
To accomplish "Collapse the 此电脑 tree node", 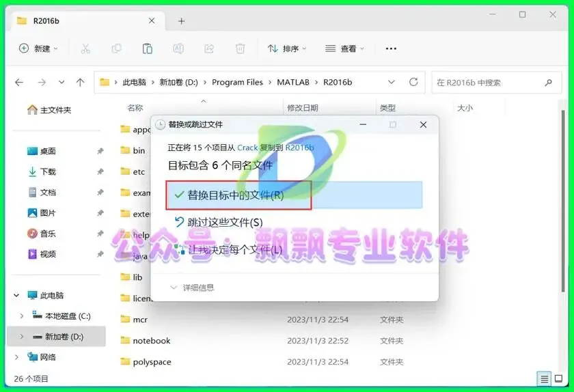I will 16,295.
